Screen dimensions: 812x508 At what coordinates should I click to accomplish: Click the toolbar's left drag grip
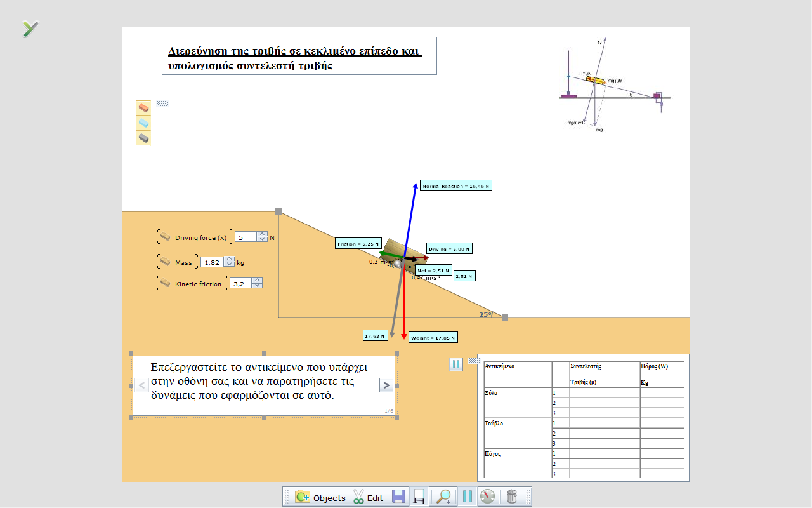coord(287,497)
